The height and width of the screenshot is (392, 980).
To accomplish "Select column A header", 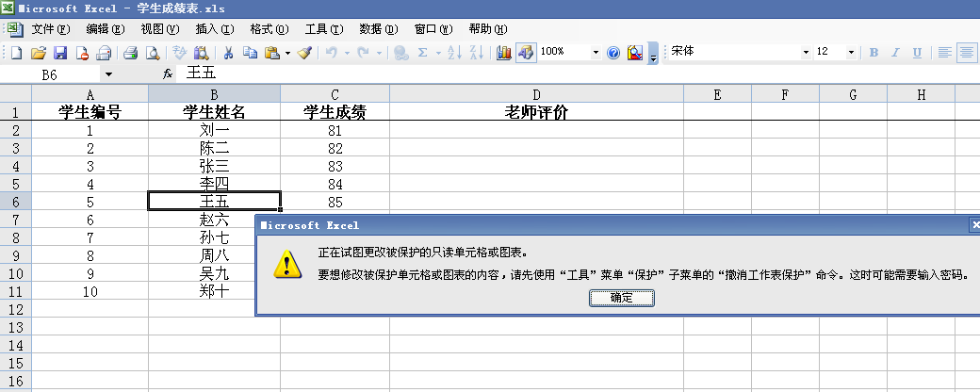I will pyautogui.click(x=90, y=94).
